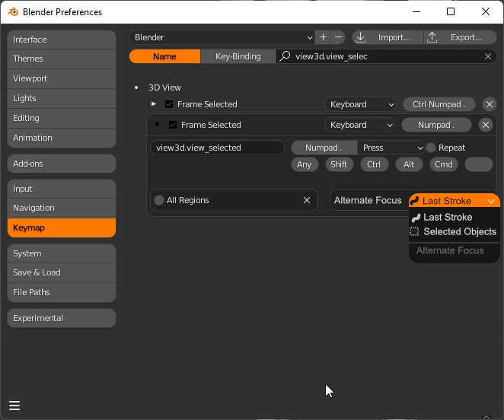Open the Navigation preferences section
This screenshot has height=420, width=504.
[x=62, y=208]
